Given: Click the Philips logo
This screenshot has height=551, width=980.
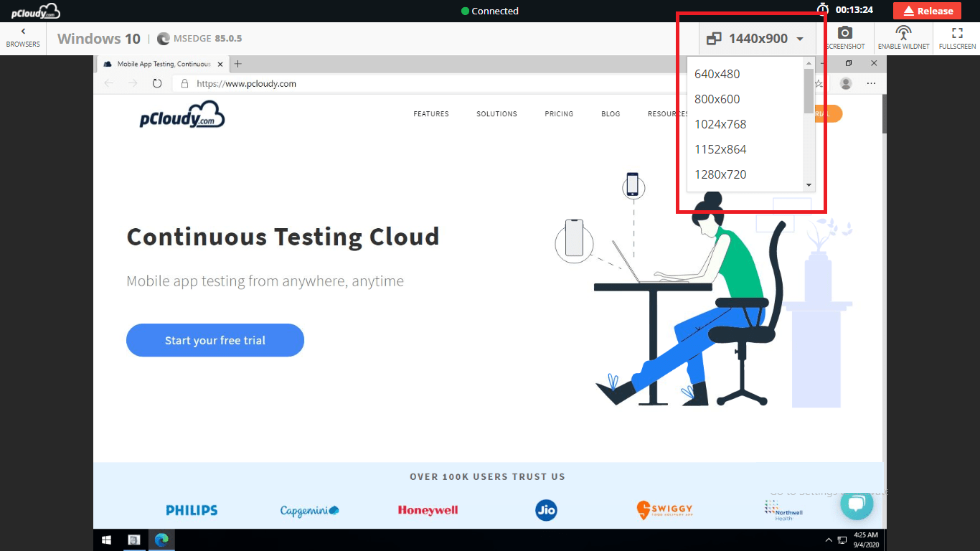Looking at the screenshot, I should pyautogui.click(x=192, y=511).
